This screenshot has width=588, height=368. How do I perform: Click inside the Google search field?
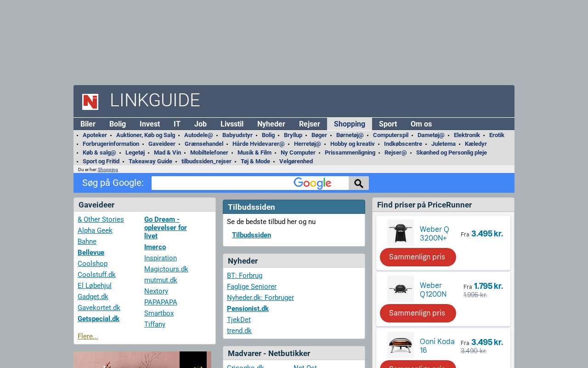point(220,183)
